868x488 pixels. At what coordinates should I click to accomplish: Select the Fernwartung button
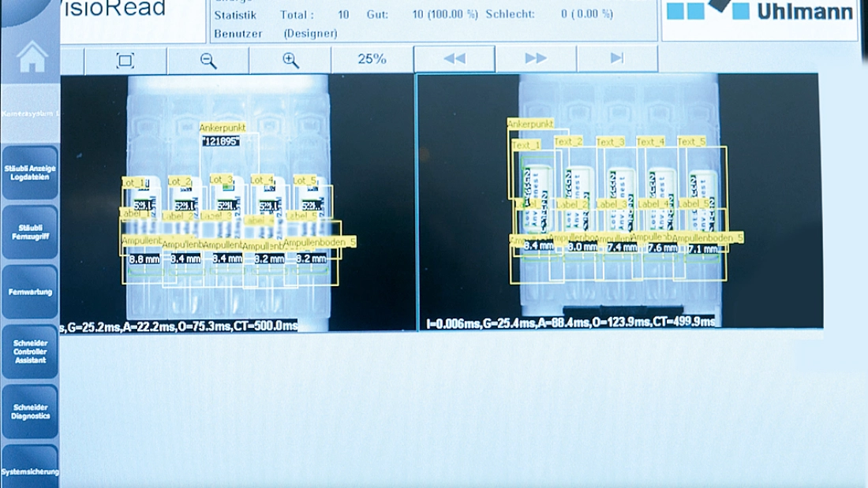30,292
